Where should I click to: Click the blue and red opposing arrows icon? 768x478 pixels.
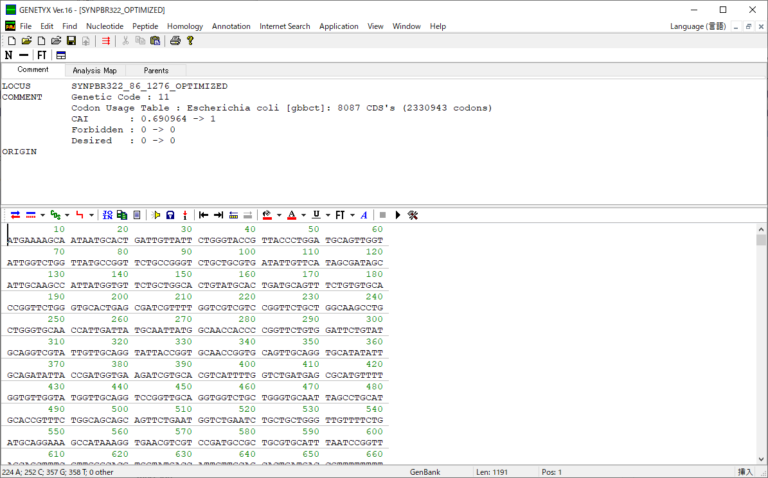coord(15,215)
